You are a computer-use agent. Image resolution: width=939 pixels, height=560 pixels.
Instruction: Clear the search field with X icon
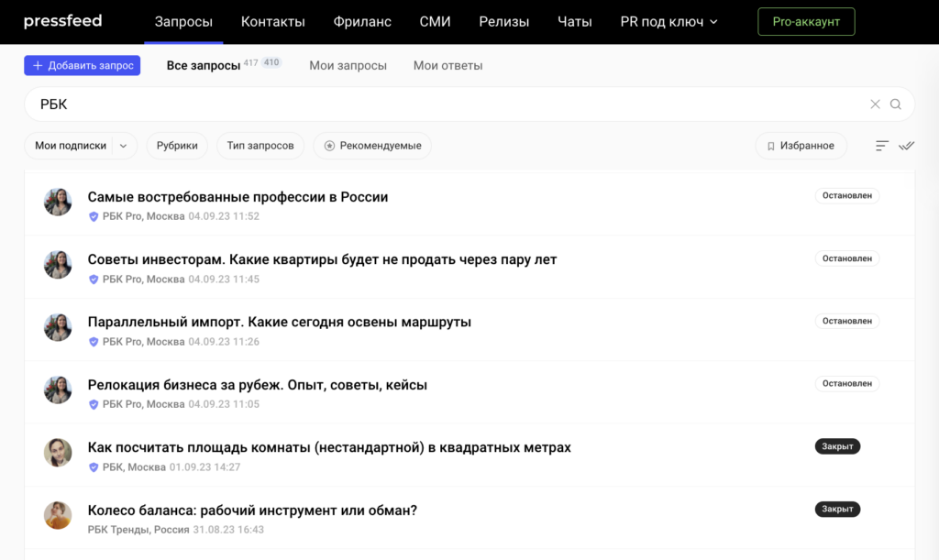point(875,104)
